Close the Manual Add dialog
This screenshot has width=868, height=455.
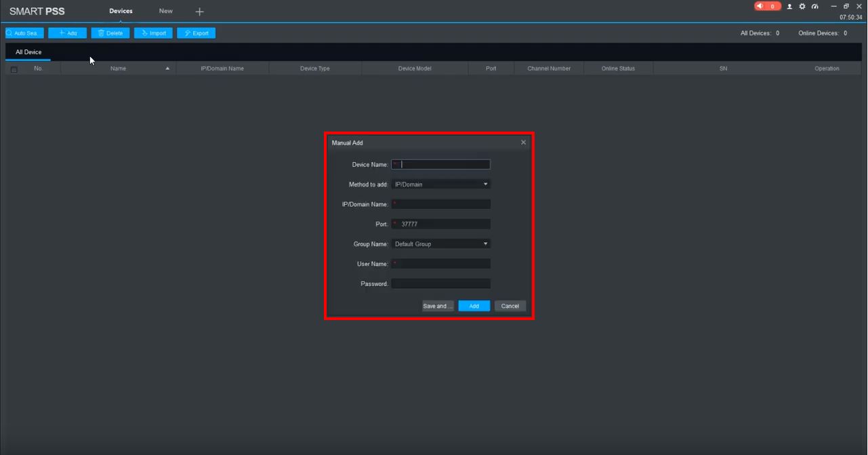click(523, 142)
